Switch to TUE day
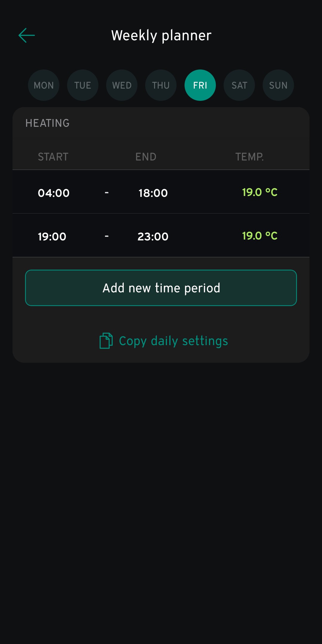This screenshot has height=644, width=322. (83, 85)
